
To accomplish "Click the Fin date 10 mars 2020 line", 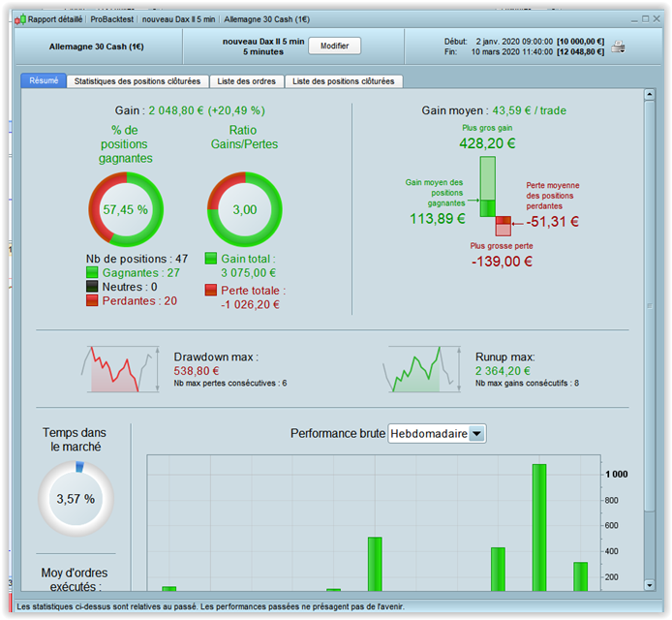I will (524, 51).
